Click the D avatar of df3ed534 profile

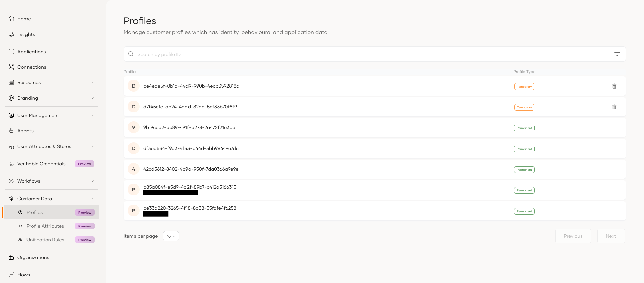(133, 148)
